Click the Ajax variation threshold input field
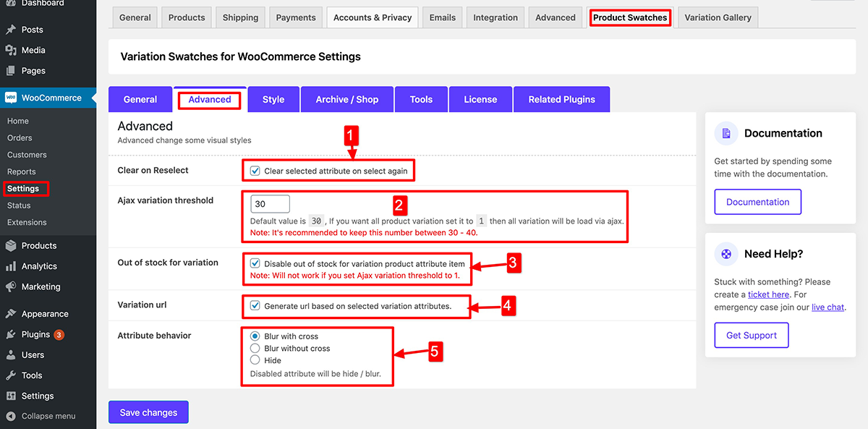 pyautogui.click(x=270, y=204)
